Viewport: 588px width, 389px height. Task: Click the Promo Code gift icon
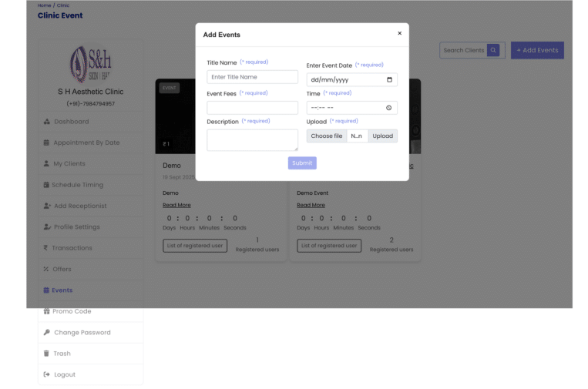[x=46, y=311]
